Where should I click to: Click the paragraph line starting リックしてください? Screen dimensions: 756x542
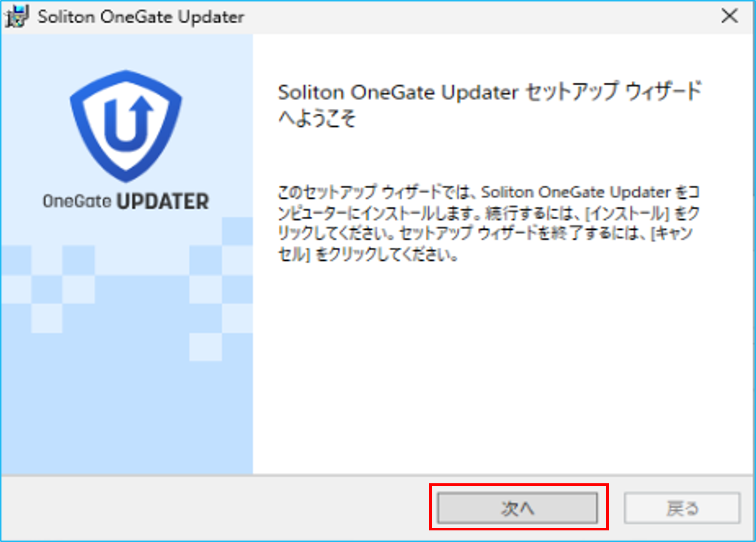pyautogui.click(x=486, y=234)
